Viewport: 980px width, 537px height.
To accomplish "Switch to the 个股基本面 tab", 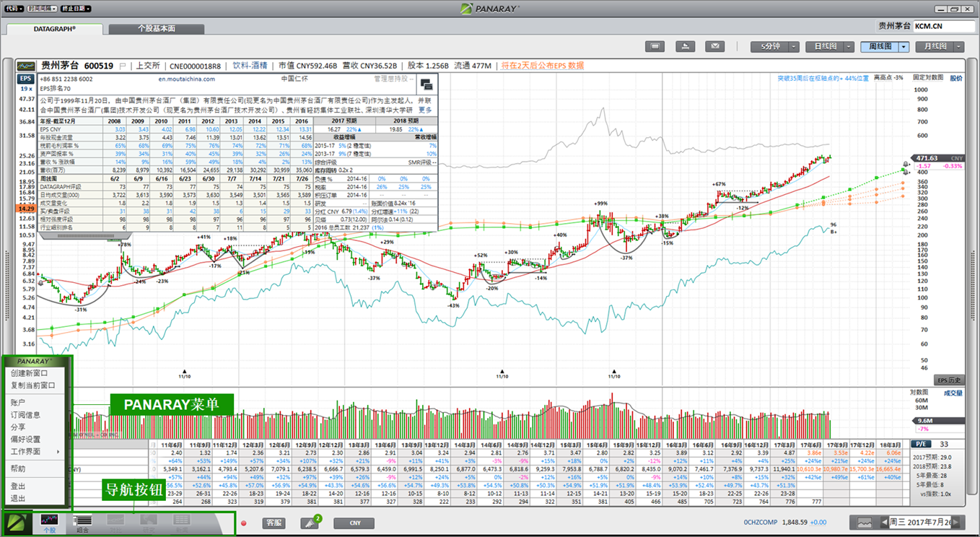I will point(156,29).
